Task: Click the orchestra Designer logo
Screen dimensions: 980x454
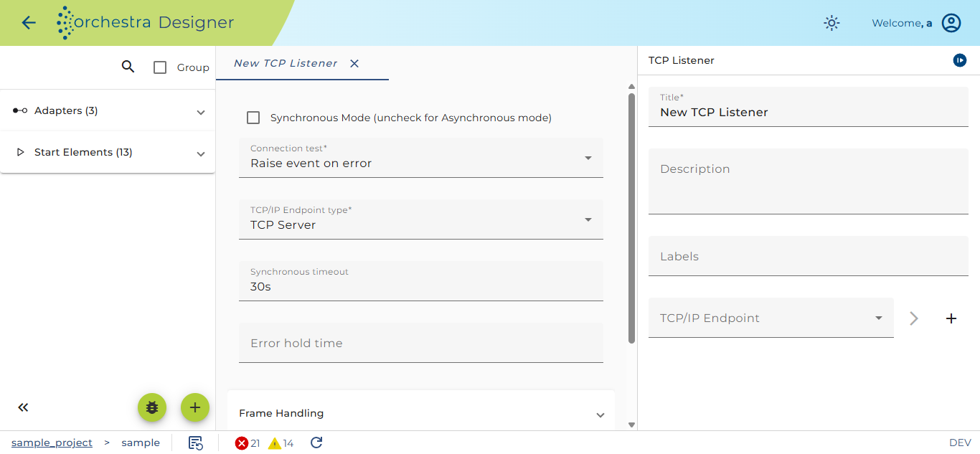Action: pos(146,23)
